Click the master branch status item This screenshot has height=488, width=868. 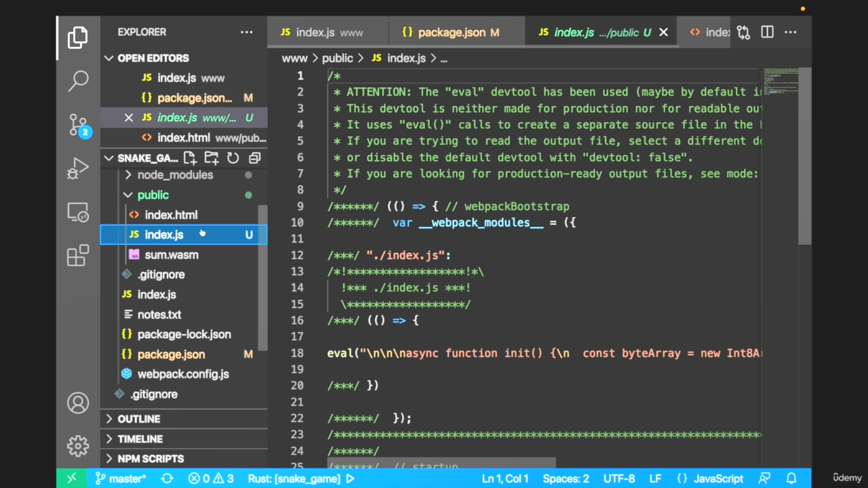(x=121, y=479)
